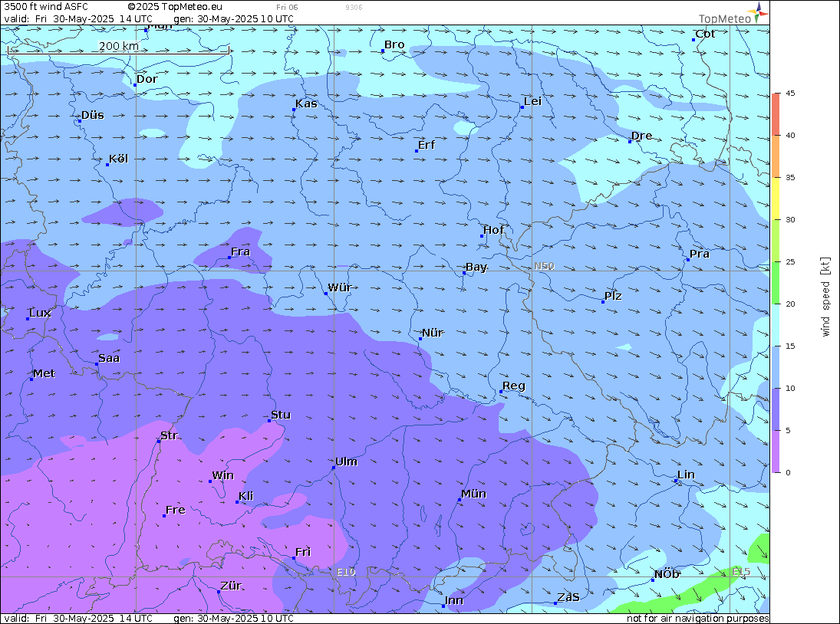Select the "Met" city label
Viewport: 840px width, 624px height.
click(x=44, y=374)
